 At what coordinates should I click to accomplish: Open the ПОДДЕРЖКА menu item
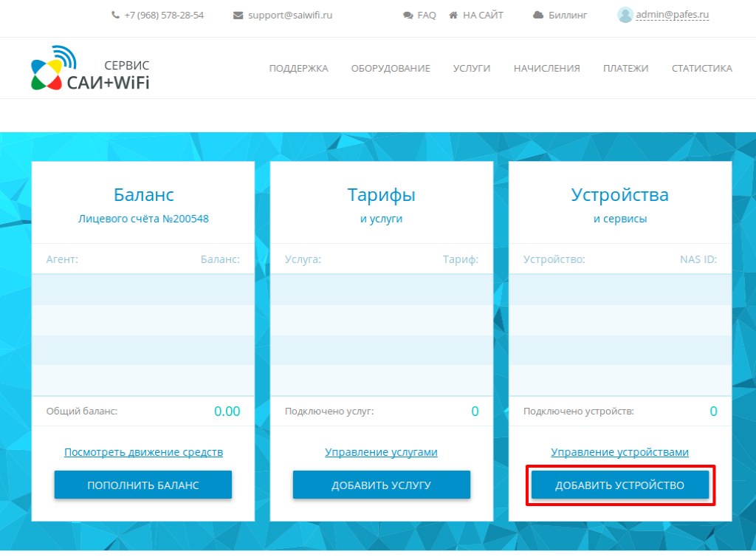click(298, 68)
